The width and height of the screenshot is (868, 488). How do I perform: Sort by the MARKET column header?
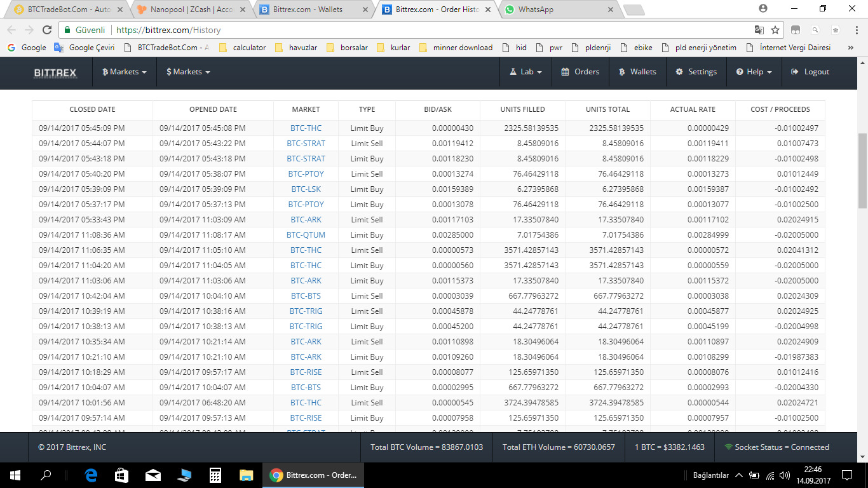(306, 109)
